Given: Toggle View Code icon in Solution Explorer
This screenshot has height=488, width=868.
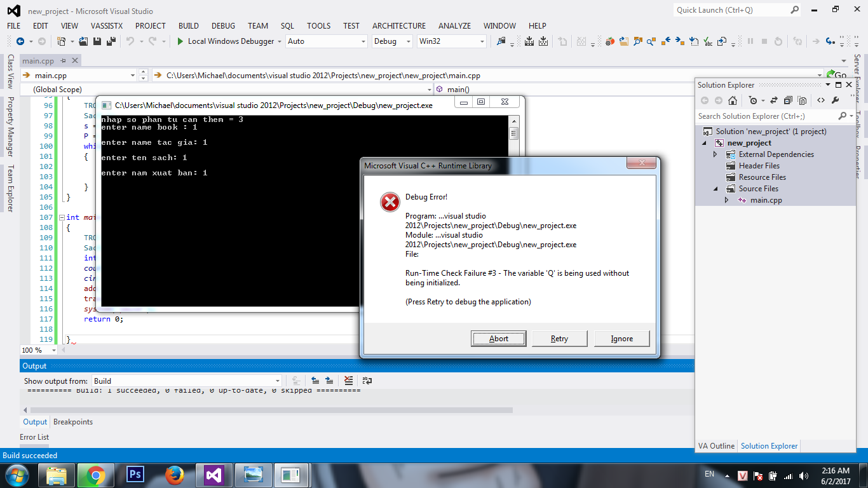Looking at the screenshot, I should 821,100.
